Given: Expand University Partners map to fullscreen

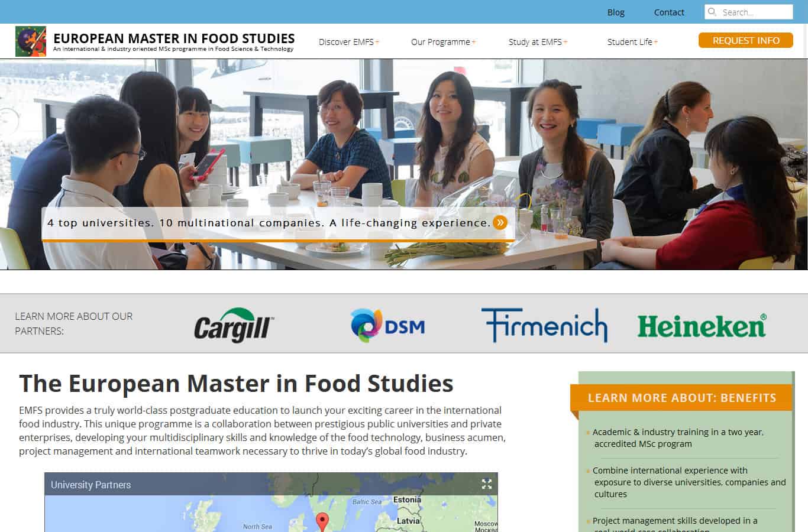Looking at the screenshot, I should tap(487, 484).
